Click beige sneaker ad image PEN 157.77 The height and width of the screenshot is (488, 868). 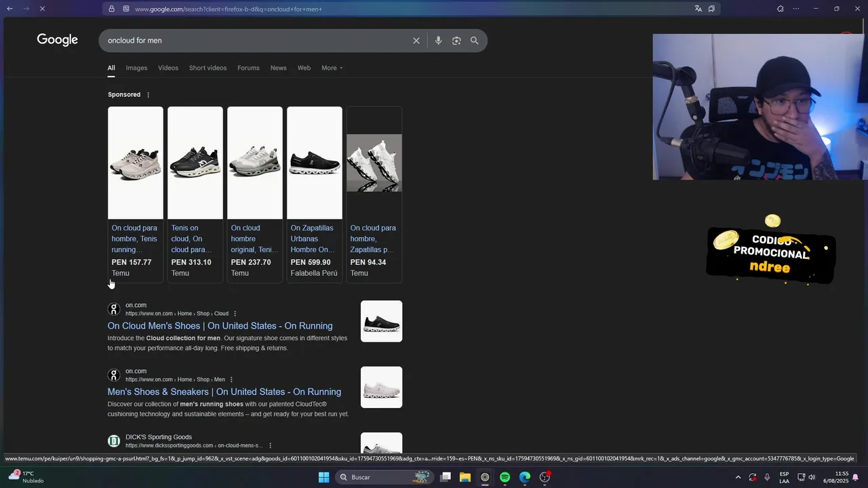(x=136, y=163)
